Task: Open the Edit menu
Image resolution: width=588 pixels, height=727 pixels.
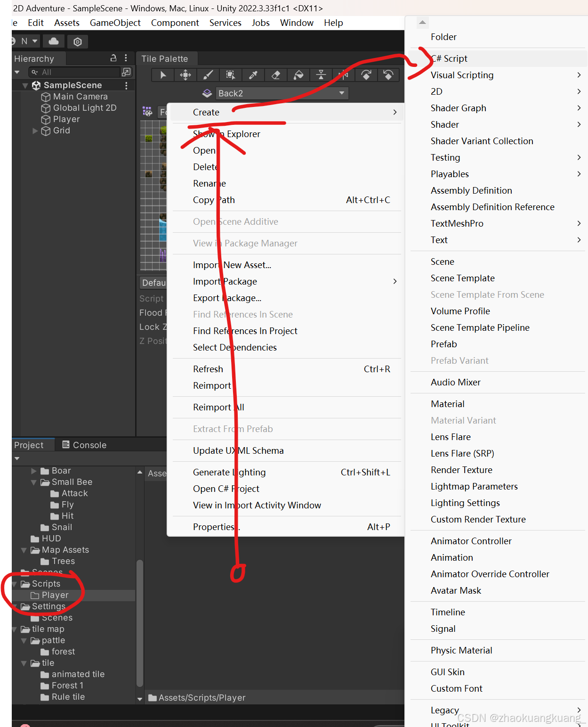Action: click(36, 23)
